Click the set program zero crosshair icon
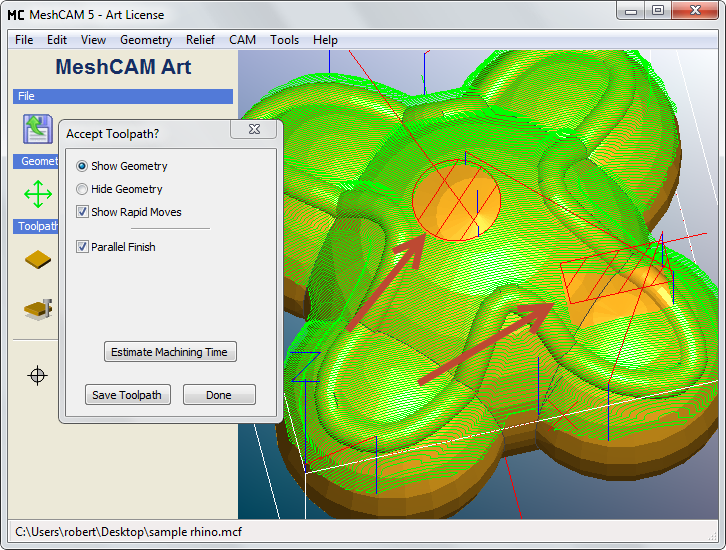The height and width of the screenshot is (550, 726). tap(38, 375)
